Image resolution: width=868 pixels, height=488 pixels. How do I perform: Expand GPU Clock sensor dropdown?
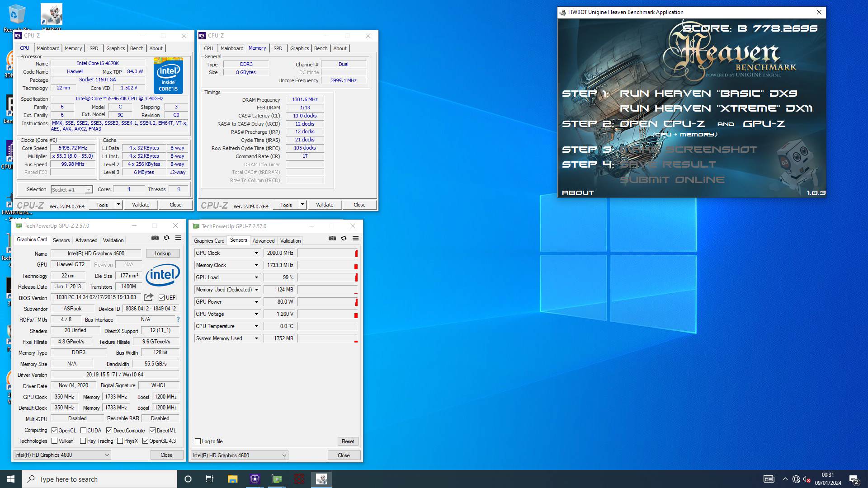tap(256, 253)
